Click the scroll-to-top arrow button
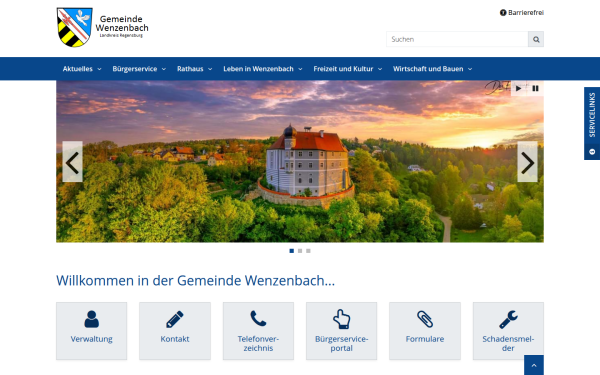600x375 pixels. (x=534, y=365)
